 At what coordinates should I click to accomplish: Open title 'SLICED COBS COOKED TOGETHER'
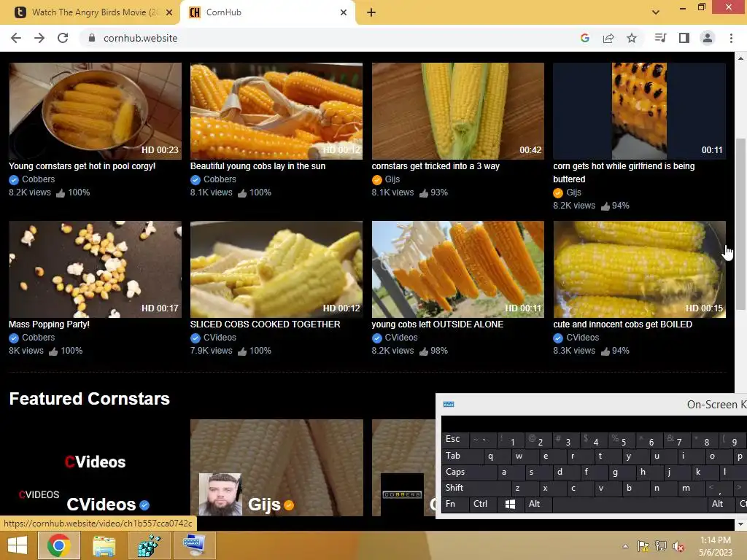[265, 324]
